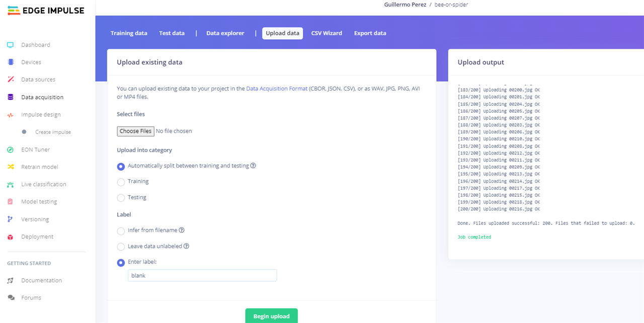Click the Dashboard monitor icon
Viewport: 644px width, 323px height.
pos(11,45)
